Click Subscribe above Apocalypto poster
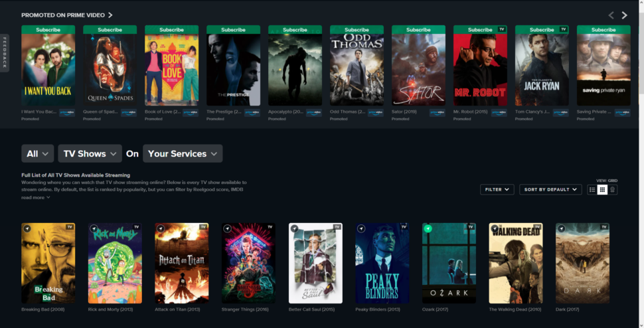This screenshot has height=328, width=644. click(295, 30)
